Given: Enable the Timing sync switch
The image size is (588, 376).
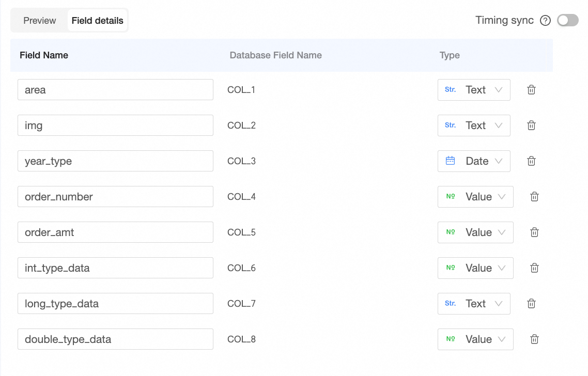Looking at the screenshot, I should click(568, 20).
